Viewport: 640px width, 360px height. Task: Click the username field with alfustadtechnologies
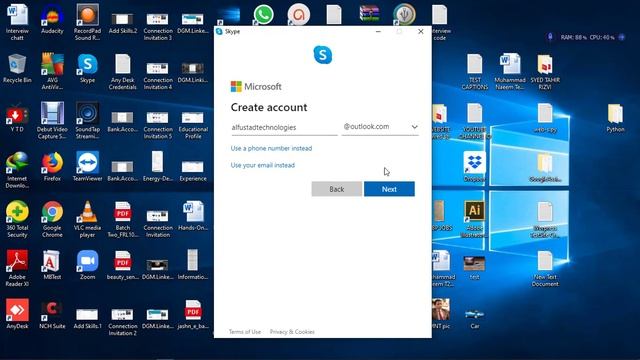(x=284, y=127)
